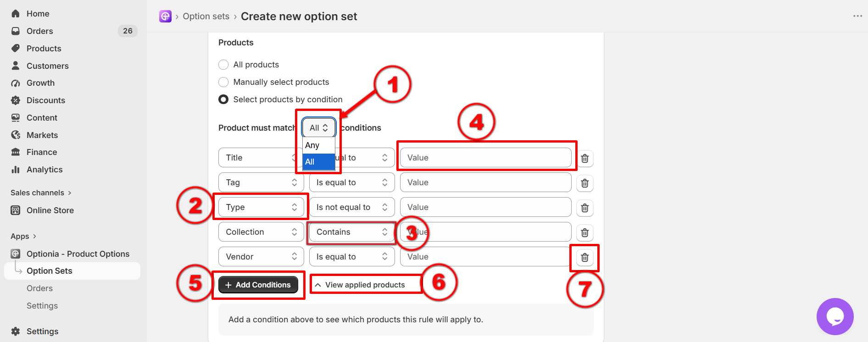Open the purple chat support bubble
This screenshot has height=342, width=868.
835,316
